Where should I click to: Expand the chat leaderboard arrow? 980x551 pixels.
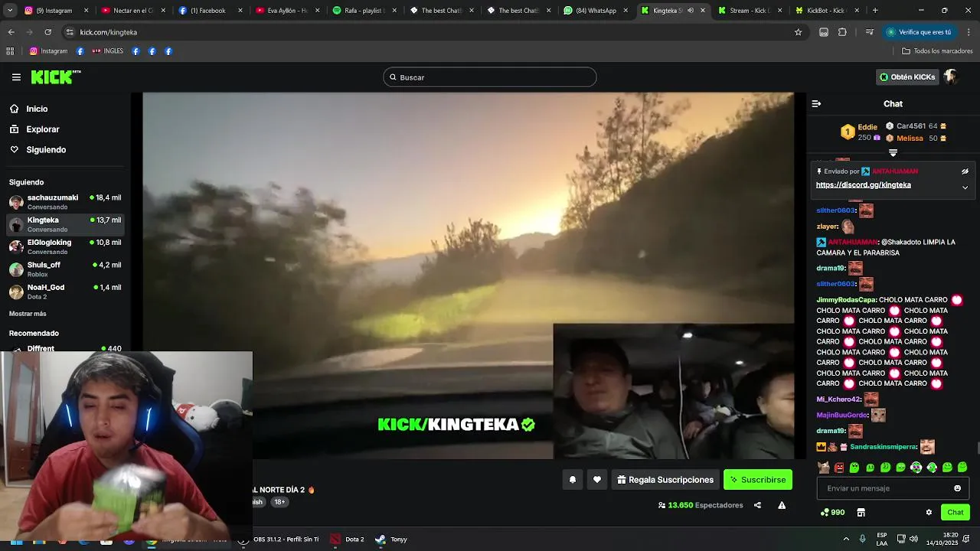click(893, 153)
